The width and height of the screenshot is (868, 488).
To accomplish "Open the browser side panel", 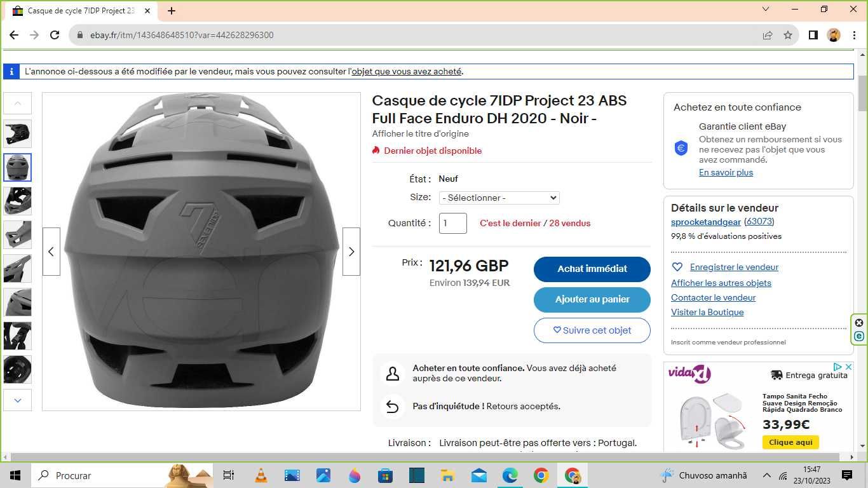I will [x=813, y=35].
